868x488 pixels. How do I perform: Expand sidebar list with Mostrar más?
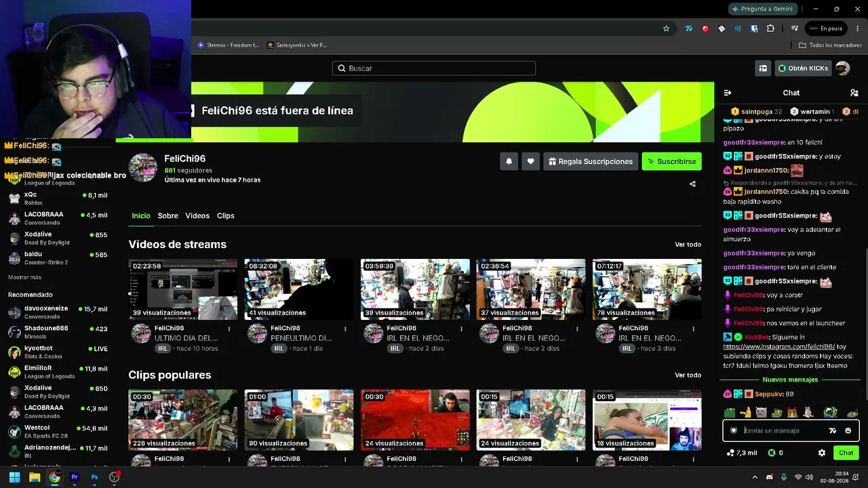tap(24, 277)
